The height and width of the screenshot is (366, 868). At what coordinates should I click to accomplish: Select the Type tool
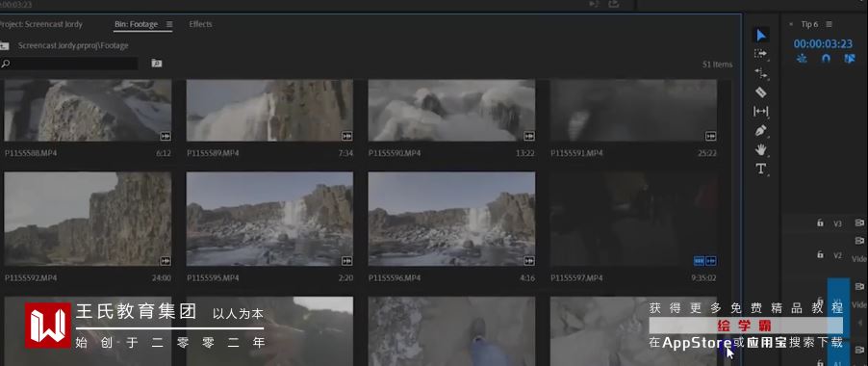click(x=760, y=169)
